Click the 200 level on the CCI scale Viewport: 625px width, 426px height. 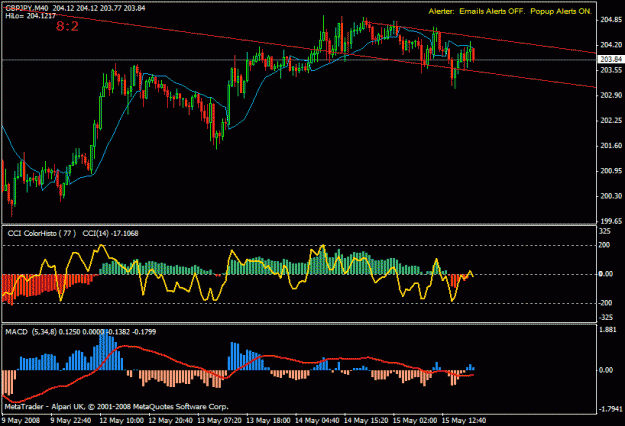(x=605, y=245)
